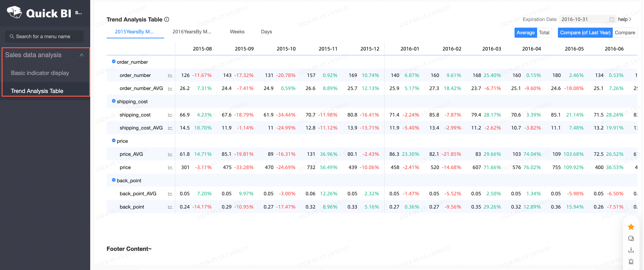
Task: Click info icon next to Trend Analysis Table
Action: click(x=167, y=19)
